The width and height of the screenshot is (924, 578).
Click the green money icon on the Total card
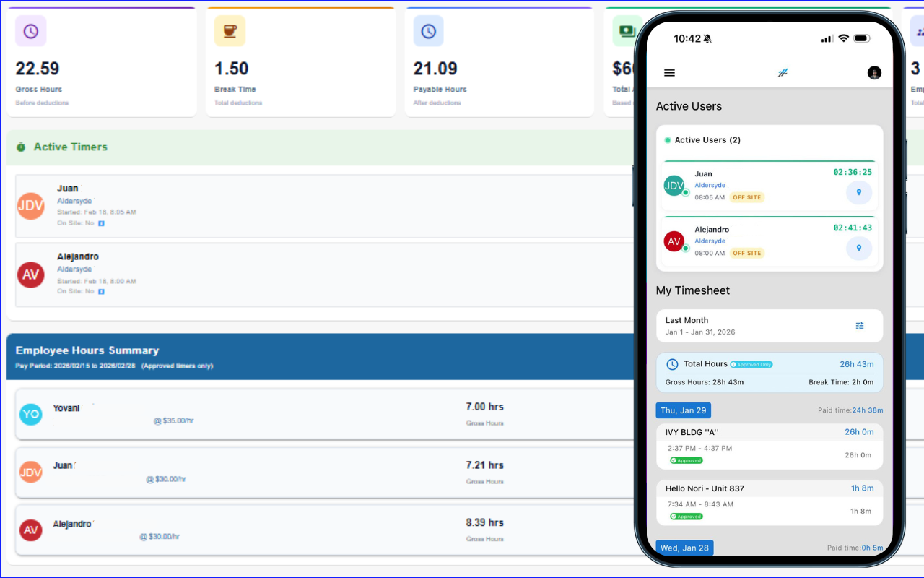(x=627, y=30)
